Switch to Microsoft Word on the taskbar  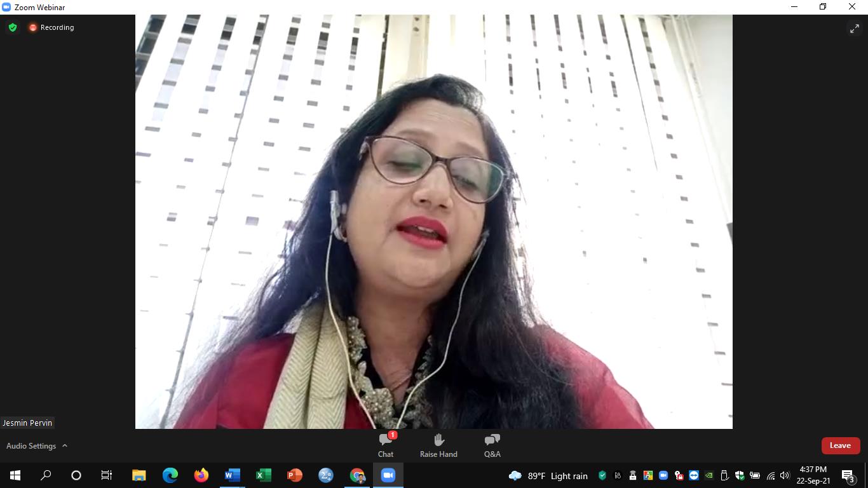pyautogui.click(x=232, y=475)
